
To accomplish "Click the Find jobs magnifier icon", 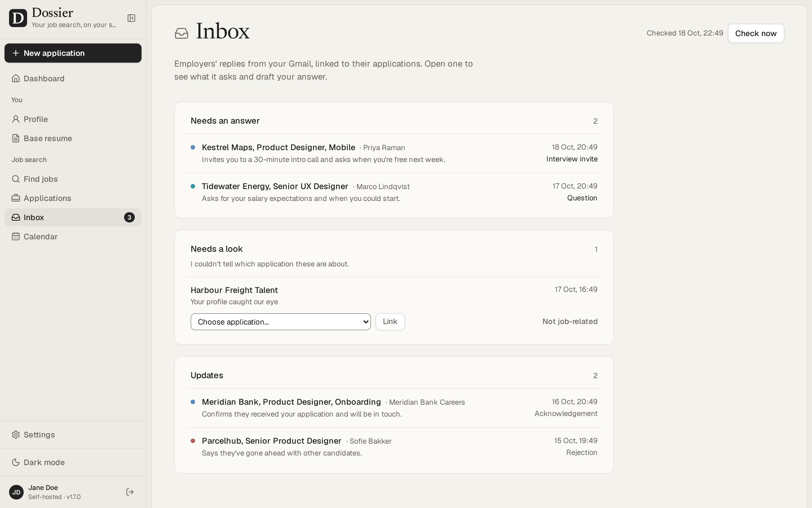I will pyautogui.click(x=16, y=179).
